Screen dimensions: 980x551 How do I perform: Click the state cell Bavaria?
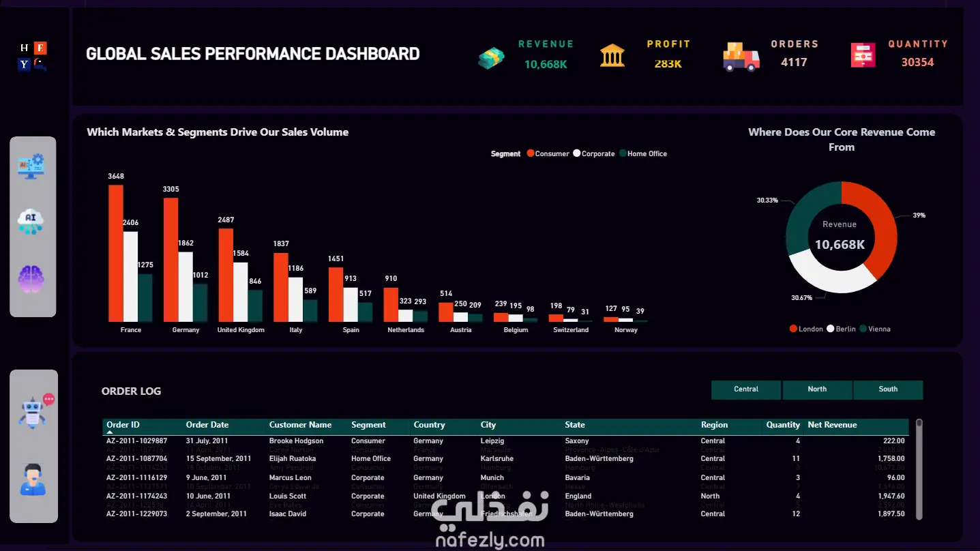coord(578,478)
